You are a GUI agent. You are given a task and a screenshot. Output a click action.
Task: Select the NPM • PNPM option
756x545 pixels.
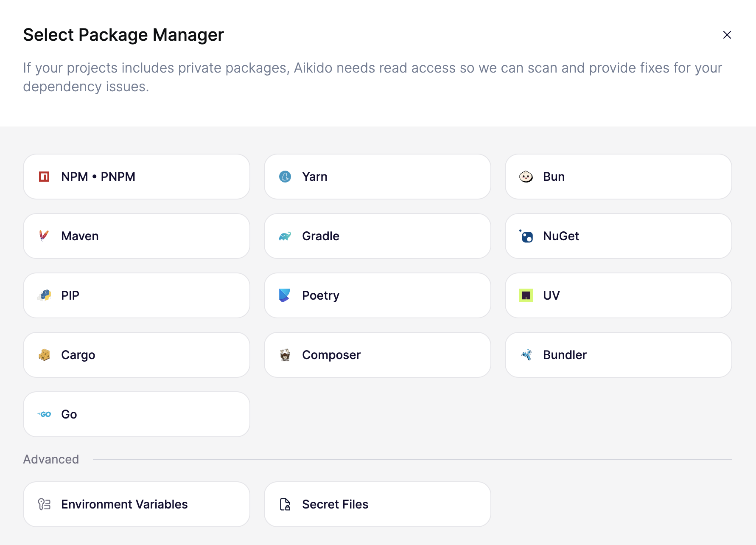(136, 177)
